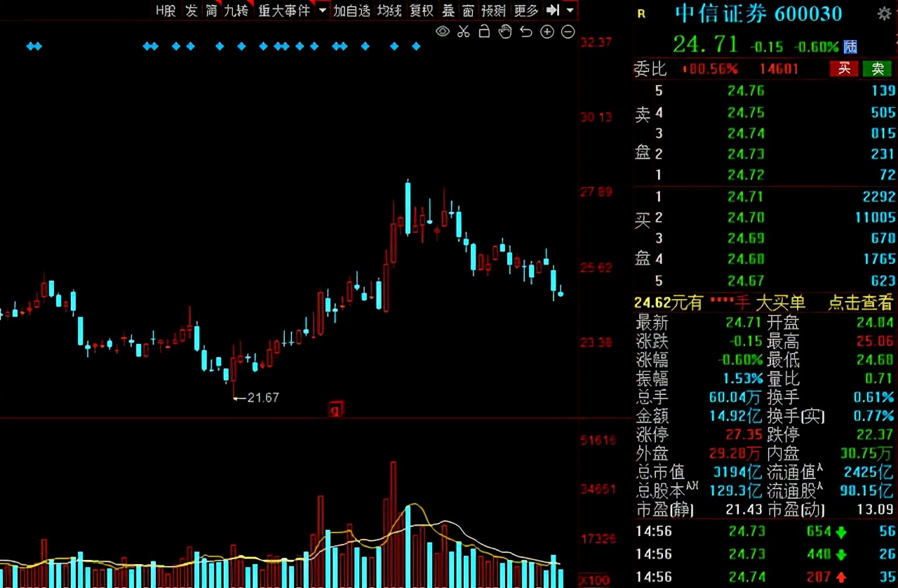Zoom in using the plus icon
The height and width of the screenshot is (588, 898).
[547, 32]
